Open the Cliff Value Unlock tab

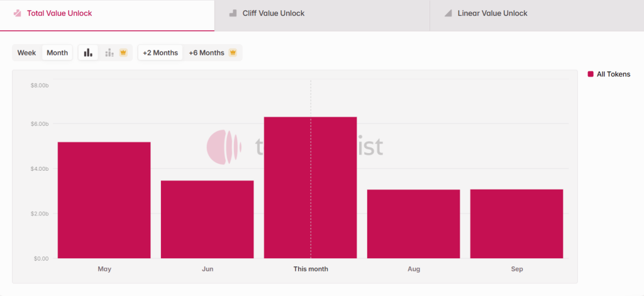(x=273, y=13)
